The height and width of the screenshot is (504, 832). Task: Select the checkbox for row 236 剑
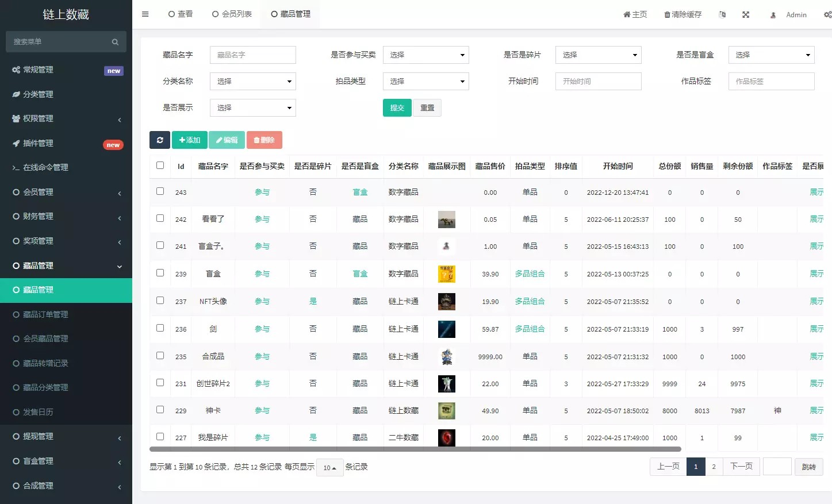[160, 328]
